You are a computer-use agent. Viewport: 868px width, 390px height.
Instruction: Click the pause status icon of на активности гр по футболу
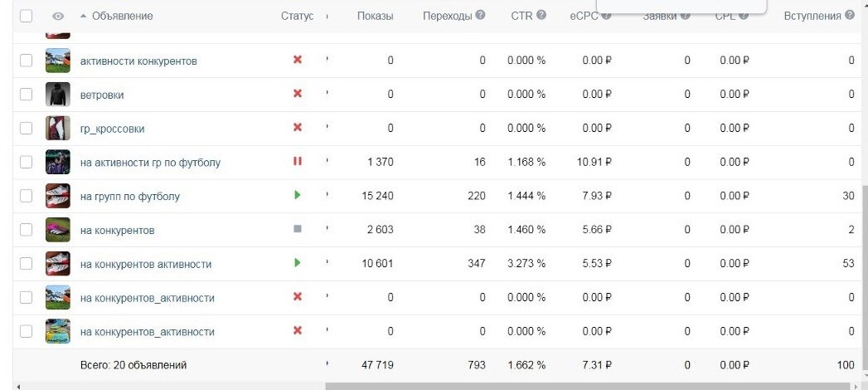[x=298, y=161]
